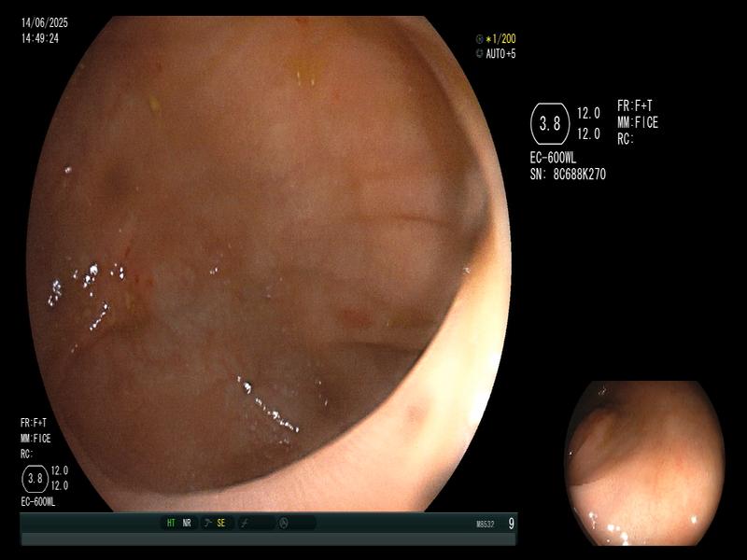Click the dimmed circled A icon in the status bar
This screenshot has width=747, height=560.
pyautogui.click(x=284, y=524)
